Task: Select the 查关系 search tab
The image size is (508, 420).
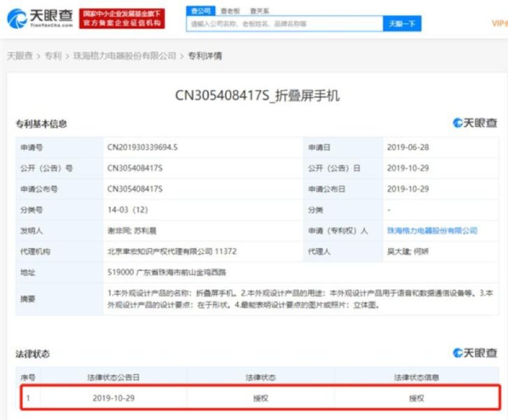Action: point(260,11)
